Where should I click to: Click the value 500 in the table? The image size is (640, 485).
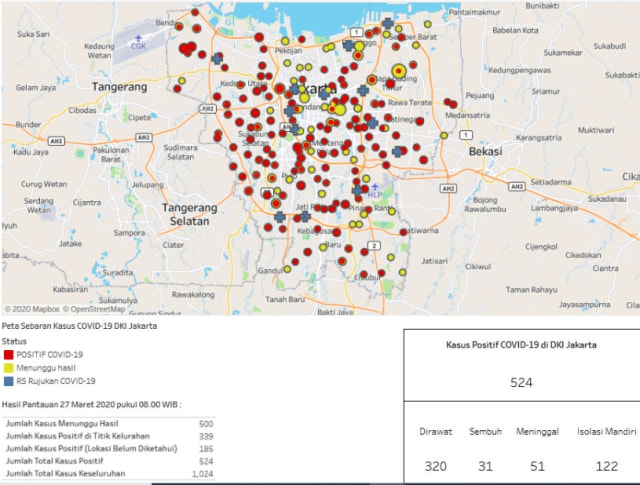(206, 424)
